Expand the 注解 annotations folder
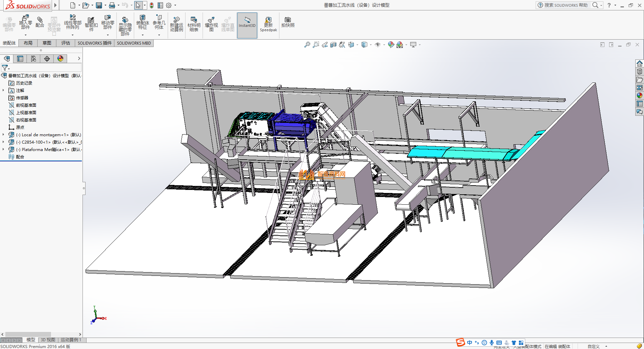Viewport: 644px width, 349px height. pyautogui.click(x=3, y=90)
